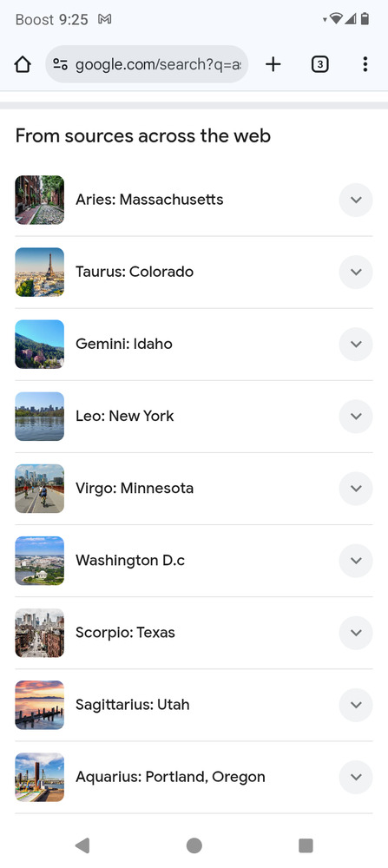The image size is (388, 868).
Task: Tap the Gmail notification icon in status bar
Action: [x=105, y=19]
